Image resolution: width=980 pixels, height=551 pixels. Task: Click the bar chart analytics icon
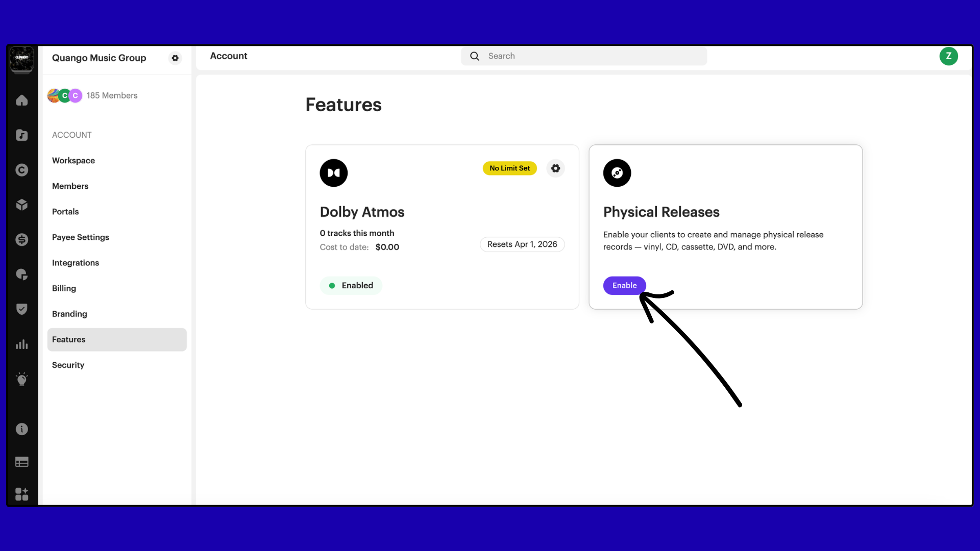coord(21,344)
